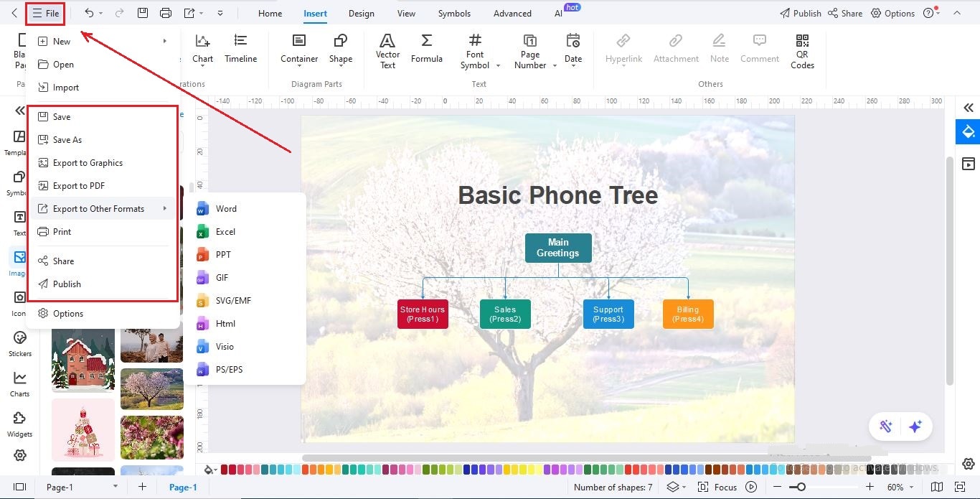Open the 60% zoom level dropdown
The width and height of the screenshot is (980, 499).
901,487
